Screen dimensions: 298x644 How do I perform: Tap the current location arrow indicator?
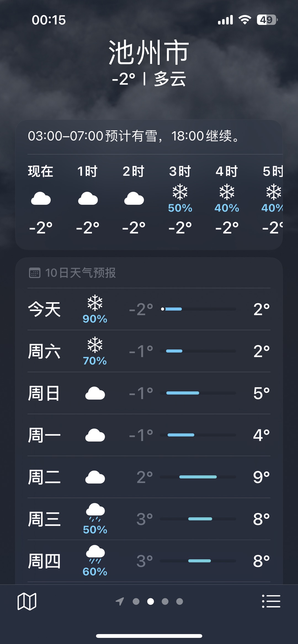(120, 601)
